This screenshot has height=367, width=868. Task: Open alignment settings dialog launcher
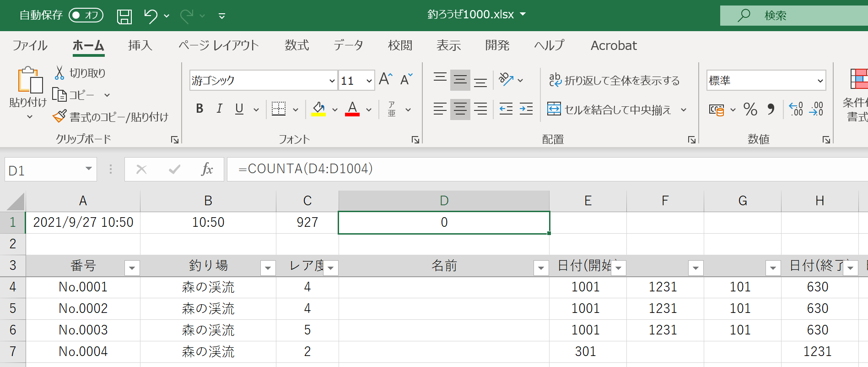(692, 140)
